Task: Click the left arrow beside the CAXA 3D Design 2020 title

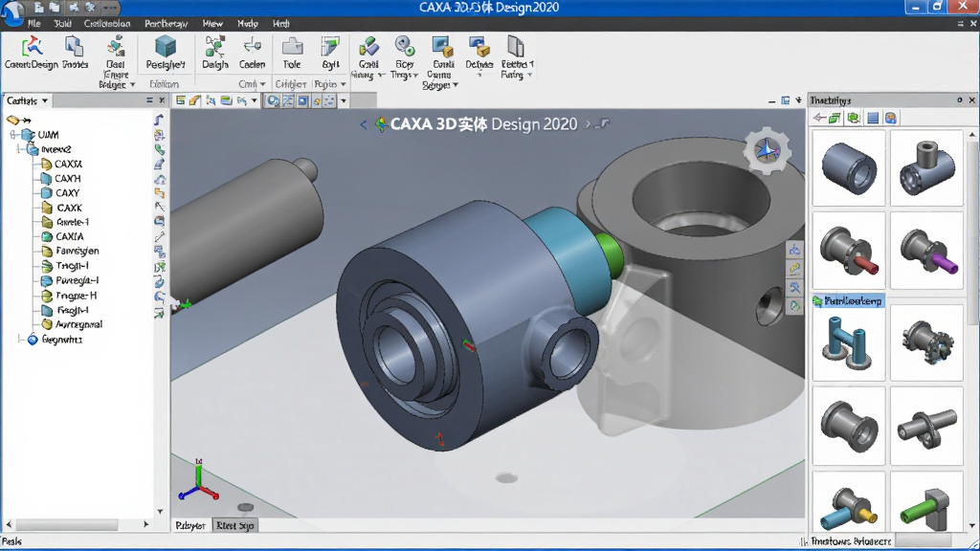Action: click(x=363, y=124)
